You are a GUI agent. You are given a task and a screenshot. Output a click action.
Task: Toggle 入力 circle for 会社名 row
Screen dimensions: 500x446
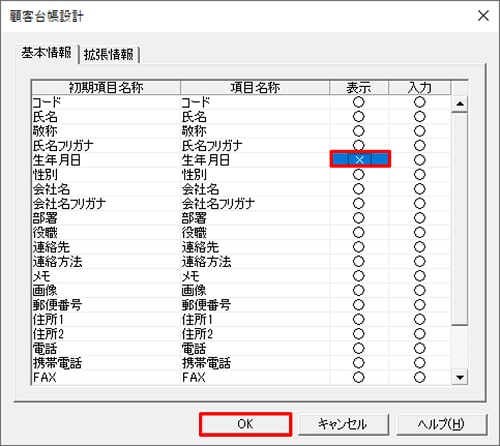click(x=420, y=189)
